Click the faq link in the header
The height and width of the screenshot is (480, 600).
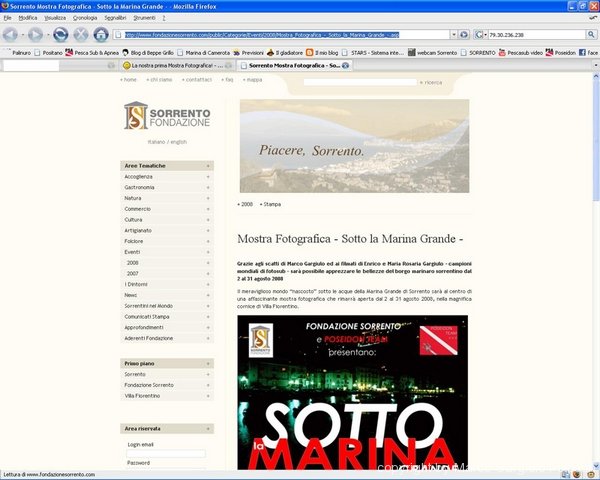coord(227,80)
